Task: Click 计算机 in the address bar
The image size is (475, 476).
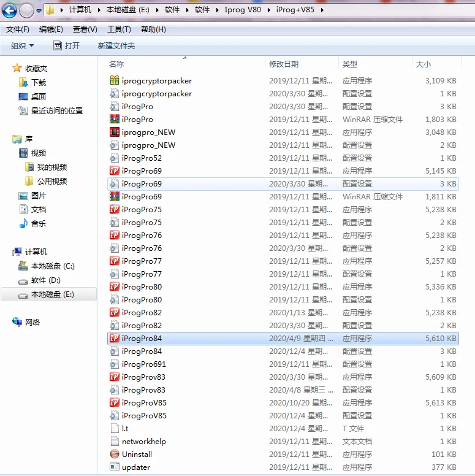Action: pyautogui.click(x=80, y=10)
